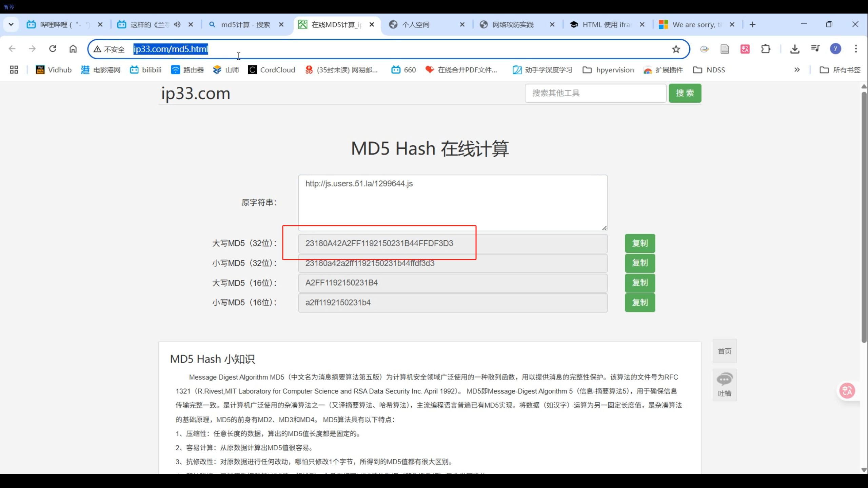Expand hidden bookmarks with the double chevron
The height and width of the screenshot is (488, 868).
click(x=797, y=70)
